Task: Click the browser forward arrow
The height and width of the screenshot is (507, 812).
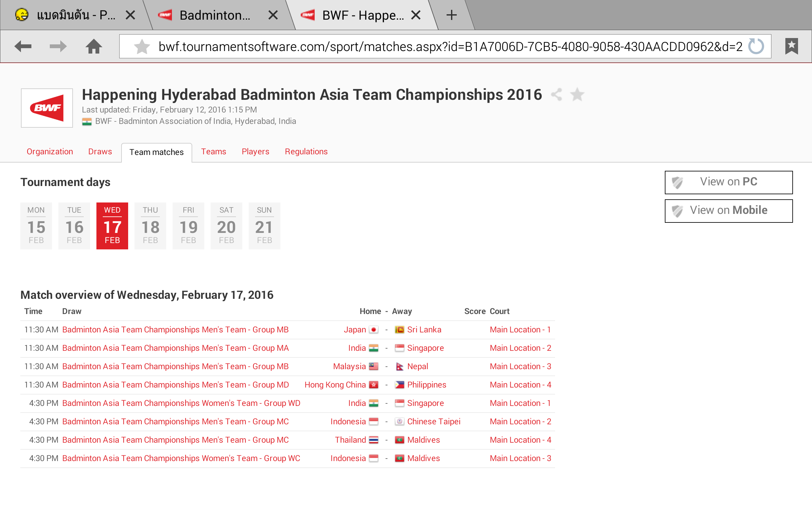Action: (x=58, y=46)
